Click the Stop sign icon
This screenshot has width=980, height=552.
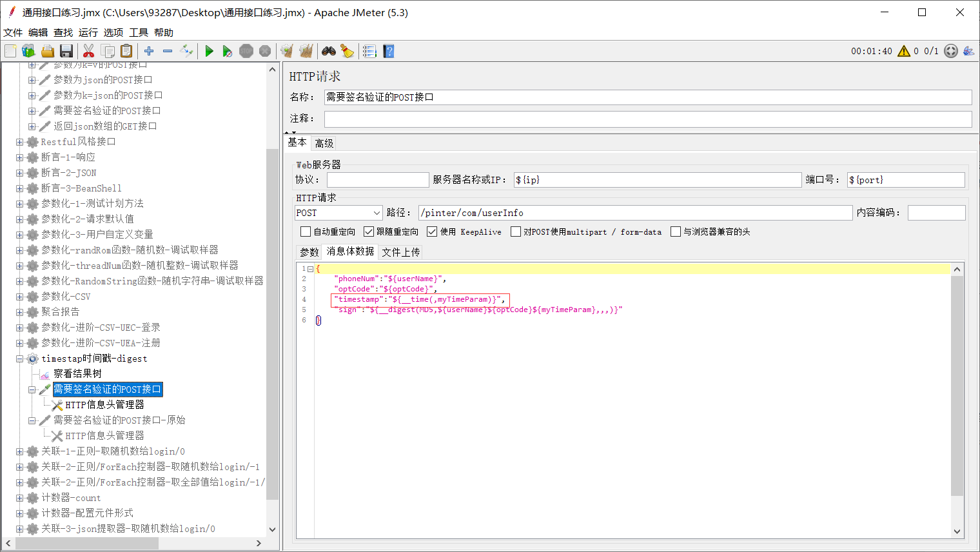click(x=246, y=51)
